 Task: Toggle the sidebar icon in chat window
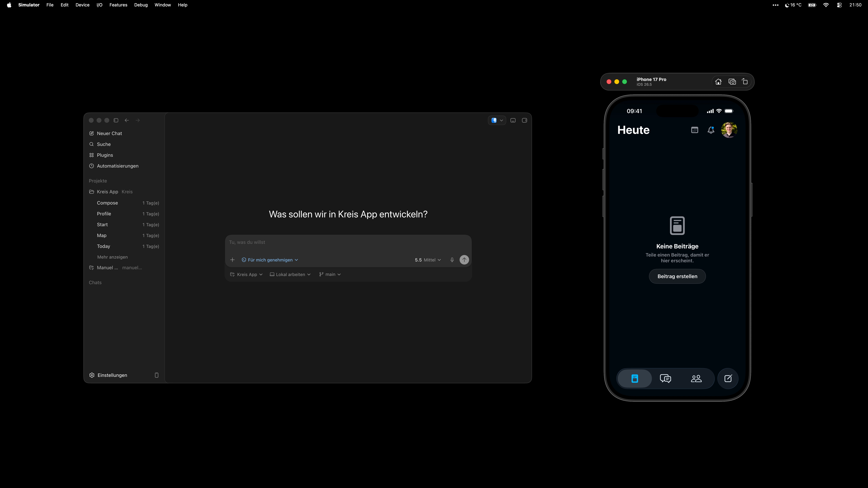[x=116, y=120]
